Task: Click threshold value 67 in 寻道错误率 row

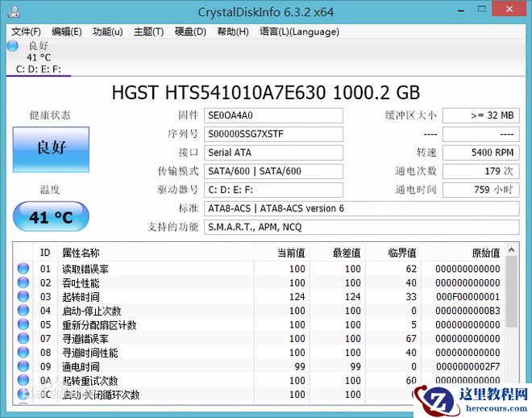Action: click(411, 339)
